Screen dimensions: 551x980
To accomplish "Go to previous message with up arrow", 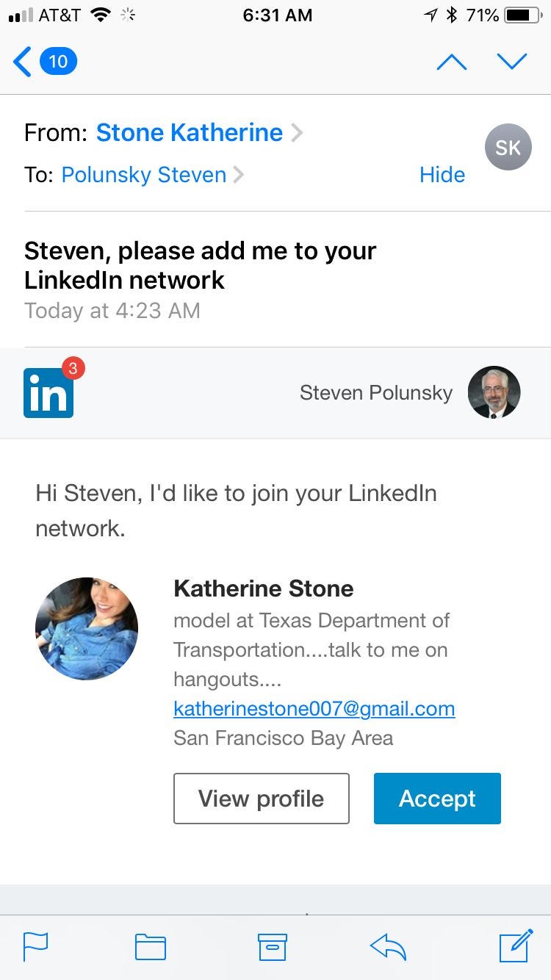I will [451, 62].
